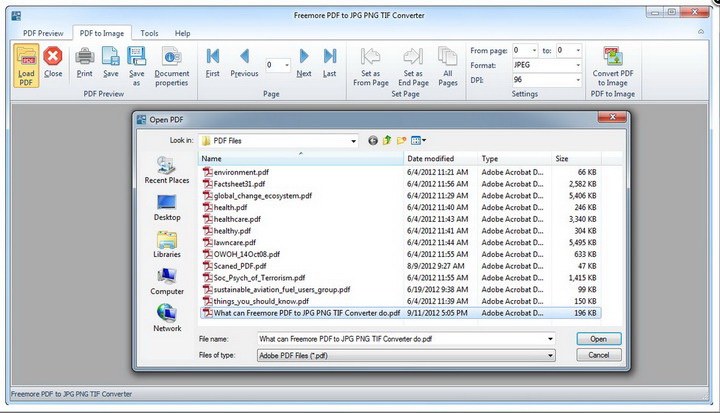Viewport: 720px width, 413px height.
Task: Click the Create New Folder icon
Action: (x=401, y=141)
